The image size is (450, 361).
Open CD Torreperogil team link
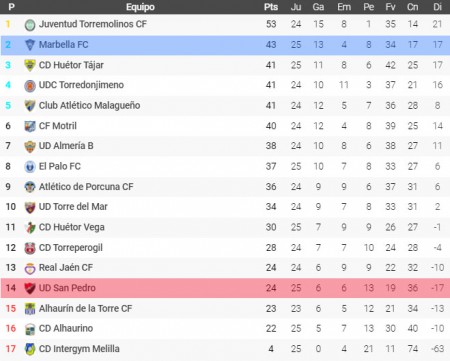click(x=71, y=248)
